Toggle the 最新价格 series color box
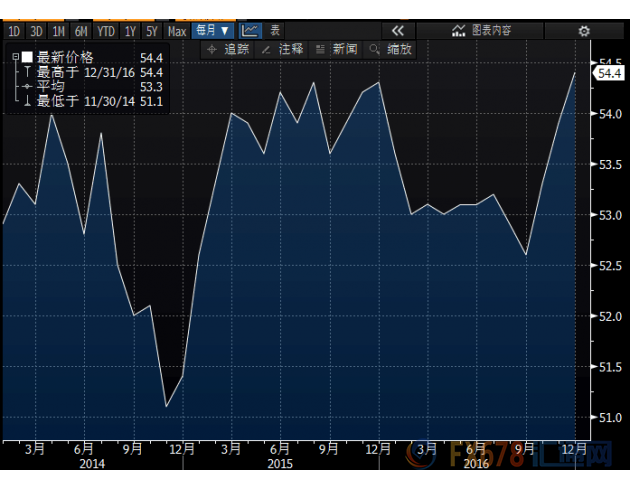 (27, 57)
